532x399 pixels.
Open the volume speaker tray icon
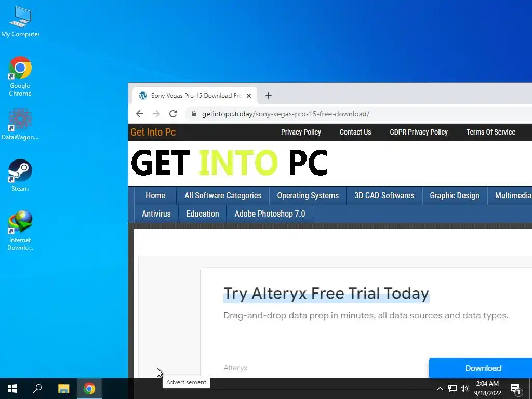coord(464,389)
